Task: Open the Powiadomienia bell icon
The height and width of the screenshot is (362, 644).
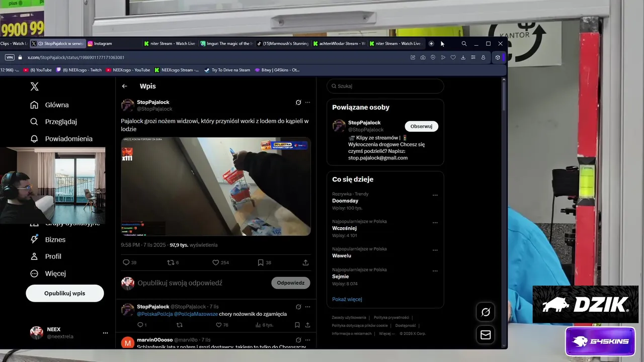Action: 34,139
